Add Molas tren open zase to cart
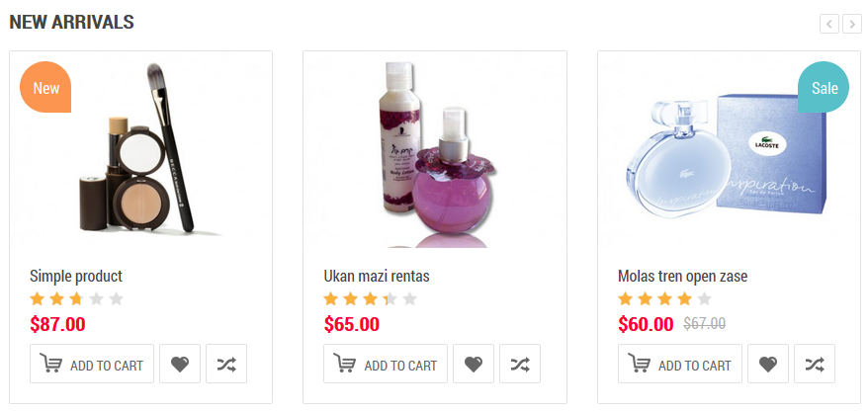 click(x=679, y=364)
